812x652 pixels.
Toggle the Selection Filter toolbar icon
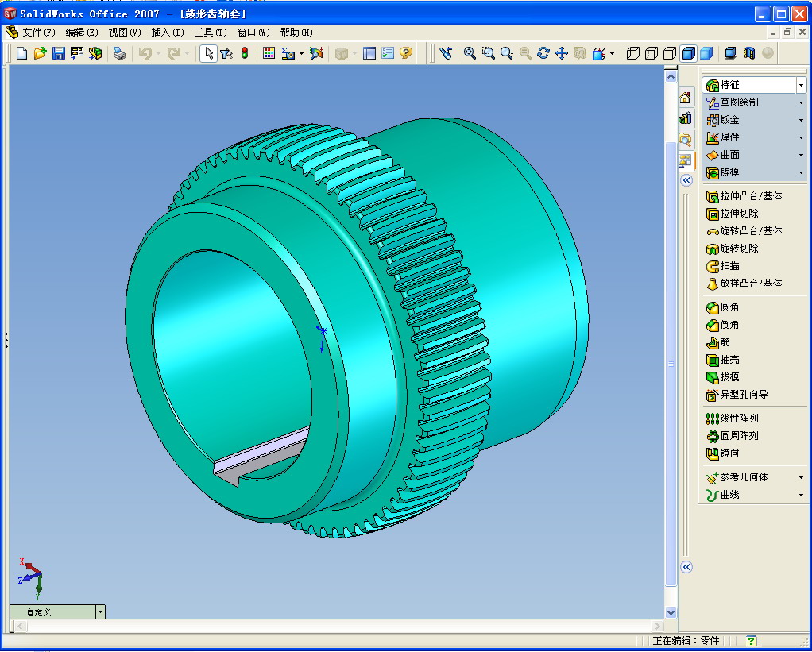click(226, 52)
